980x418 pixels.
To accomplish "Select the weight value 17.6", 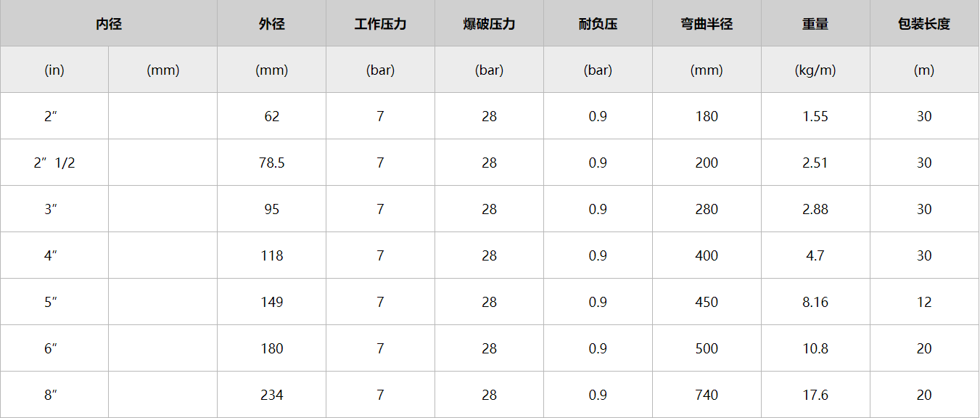I will (x=815, y=395).
